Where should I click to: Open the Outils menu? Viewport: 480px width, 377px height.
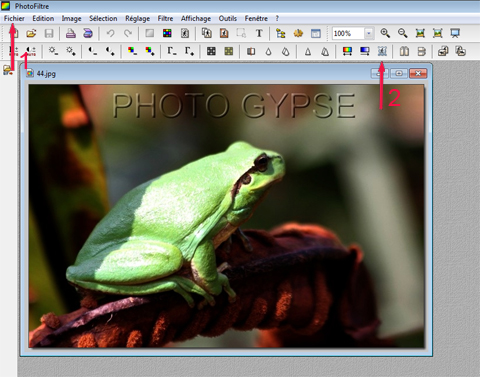pyautogui.click(x=228, y=18)
